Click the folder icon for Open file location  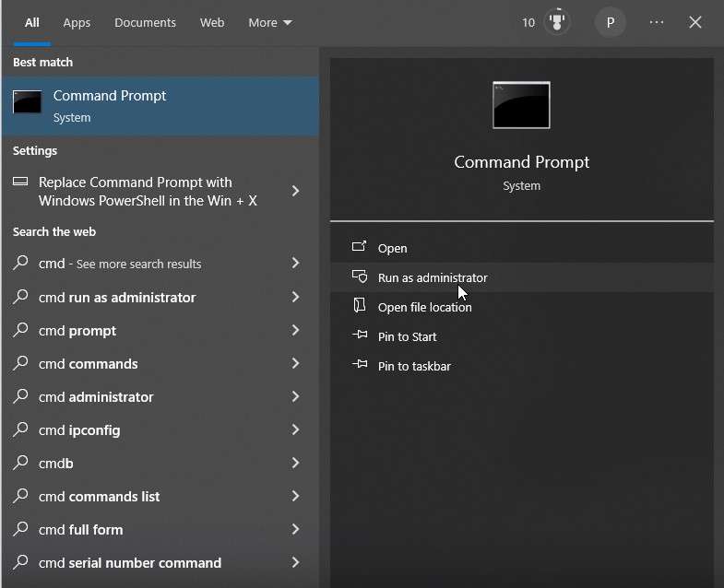(x=359, y=305)
